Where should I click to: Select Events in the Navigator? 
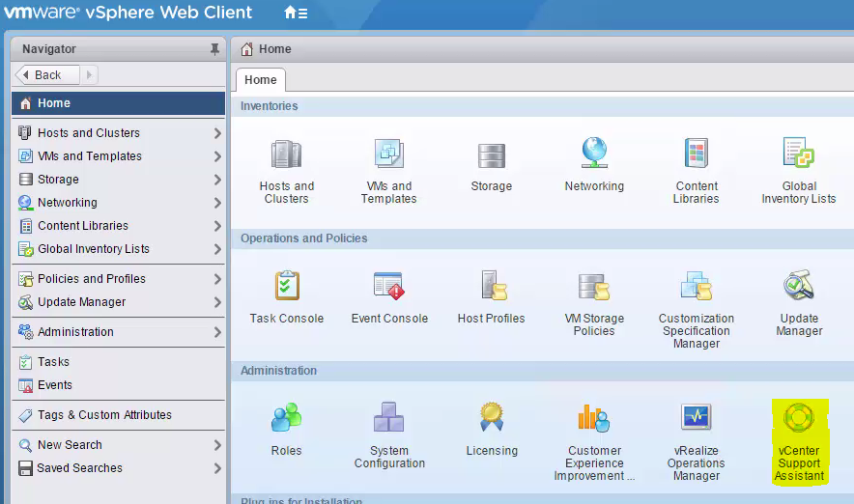pyautogui.click(x=118, y=385)
